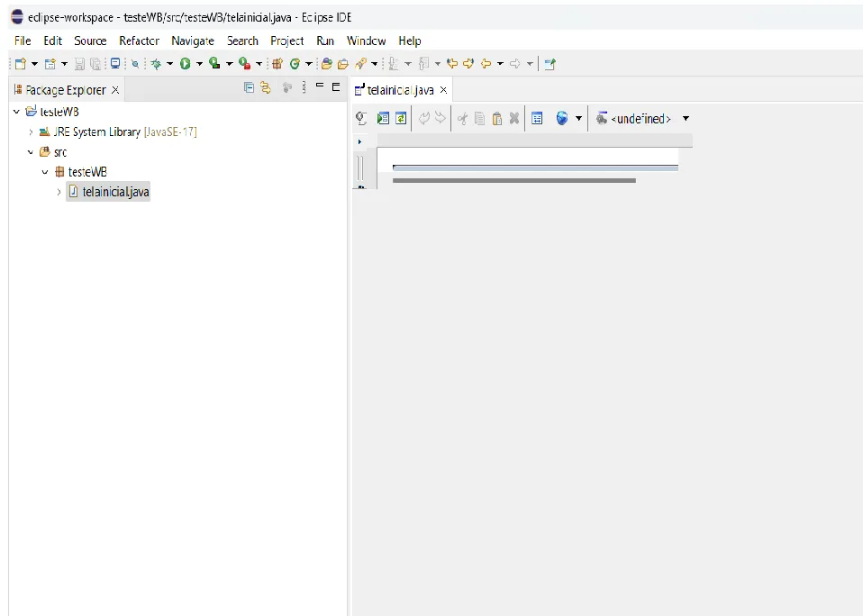Image resolution: width=863 pixels, height=616 pixels.
Task: Open the Run configurations dropdown arrow
Action: pos(199,64)
